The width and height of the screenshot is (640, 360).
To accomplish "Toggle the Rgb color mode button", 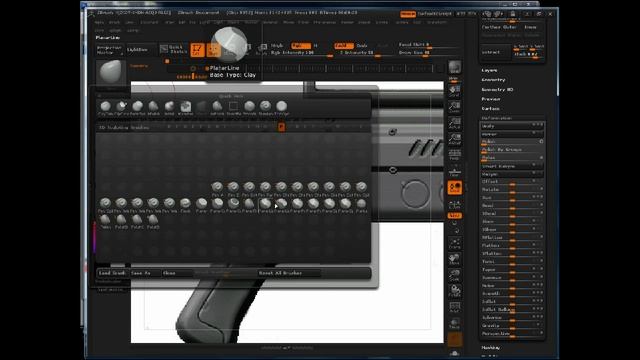I will (x=301, y=46).
